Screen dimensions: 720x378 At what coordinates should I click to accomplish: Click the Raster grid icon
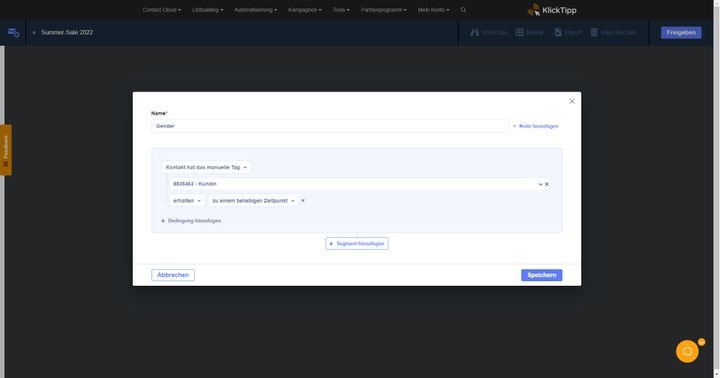pos(519,32)
